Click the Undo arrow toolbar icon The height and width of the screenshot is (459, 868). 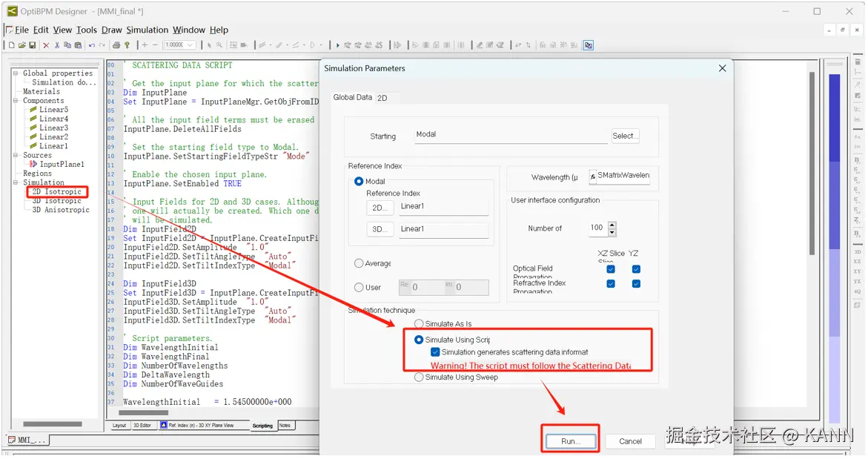tap(91, 45)
